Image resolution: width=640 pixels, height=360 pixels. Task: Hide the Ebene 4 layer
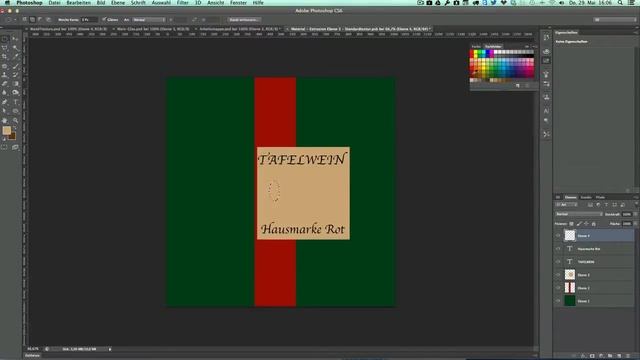(x=558, y=236)
